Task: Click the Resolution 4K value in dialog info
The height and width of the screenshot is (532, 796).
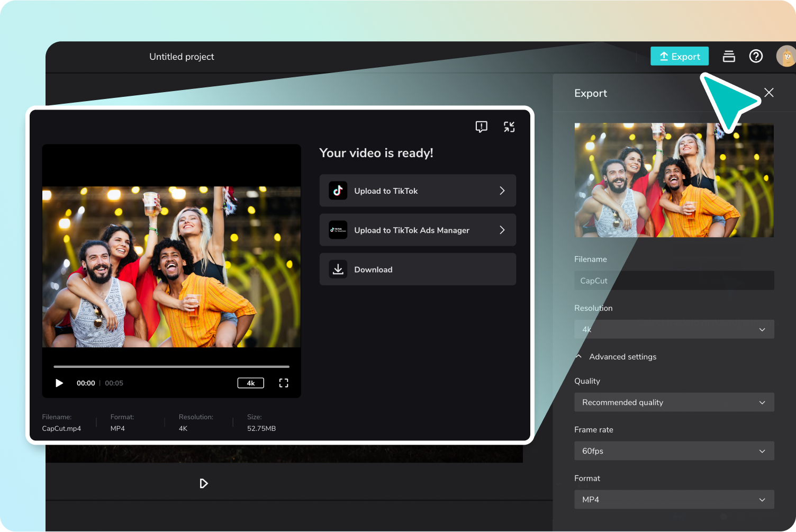Action: pyautogui.click(x=183, y=428)
